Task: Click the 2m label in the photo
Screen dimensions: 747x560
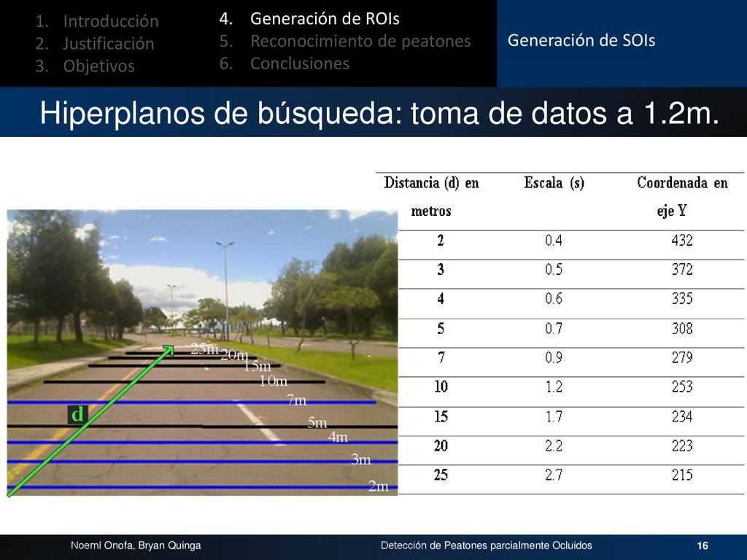Action: click(x=379, y=486)
